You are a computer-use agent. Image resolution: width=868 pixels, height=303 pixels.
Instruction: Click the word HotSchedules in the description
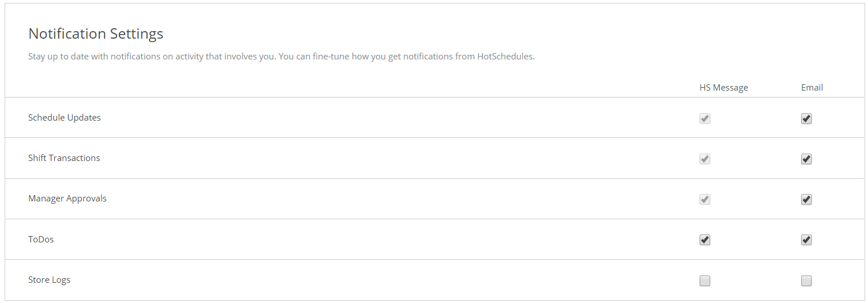(505, 57)
